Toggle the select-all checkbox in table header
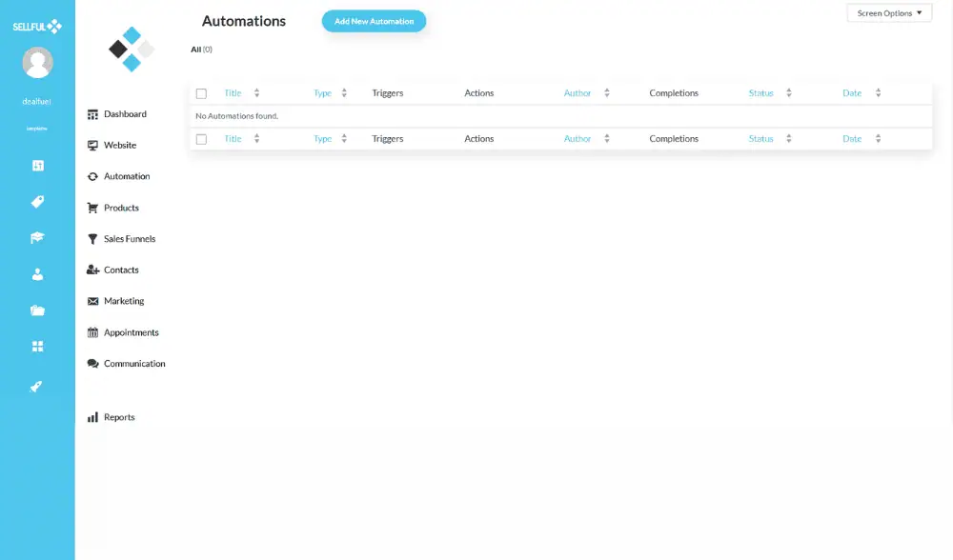This screenshot has width=953, height=560. (201, 93)
